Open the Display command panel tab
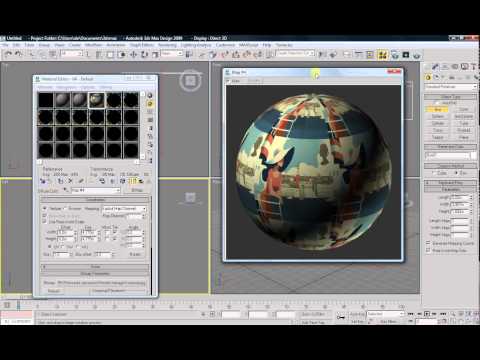480x360 pixels. pyautogui.click(x=465, y=67)
